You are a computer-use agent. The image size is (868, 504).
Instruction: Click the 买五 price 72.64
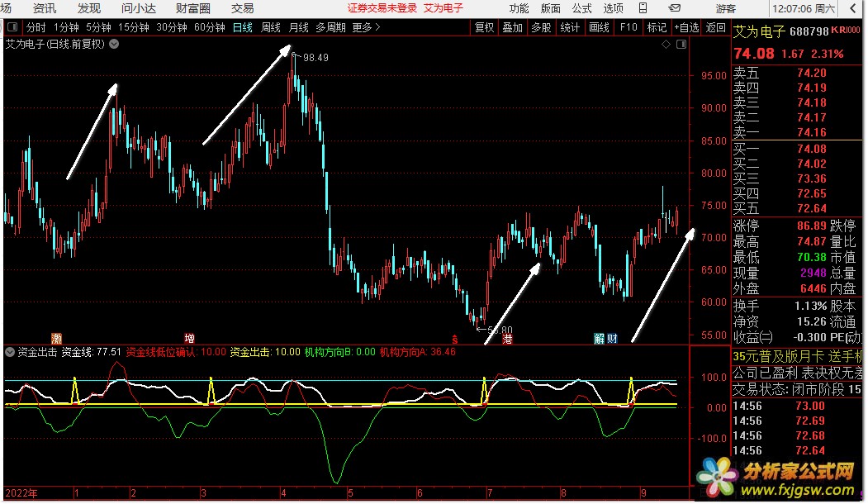click(x=812, y=209)
